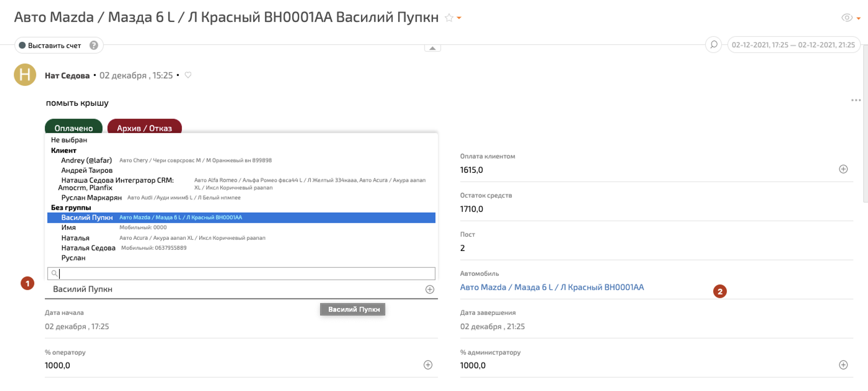The width and height of the screenshot is (868, 391).
Task: Click plus icon in % оператору field
Action: [428, 365]
